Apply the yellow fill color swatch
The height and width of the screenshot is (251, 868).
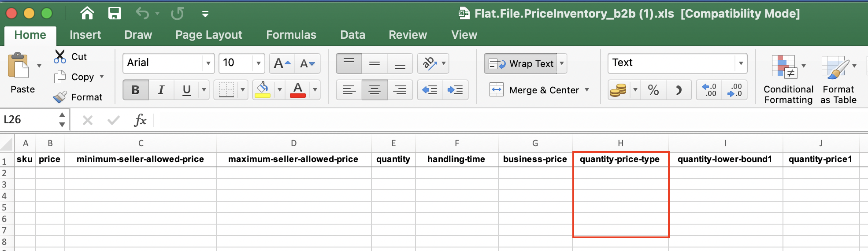263,90
